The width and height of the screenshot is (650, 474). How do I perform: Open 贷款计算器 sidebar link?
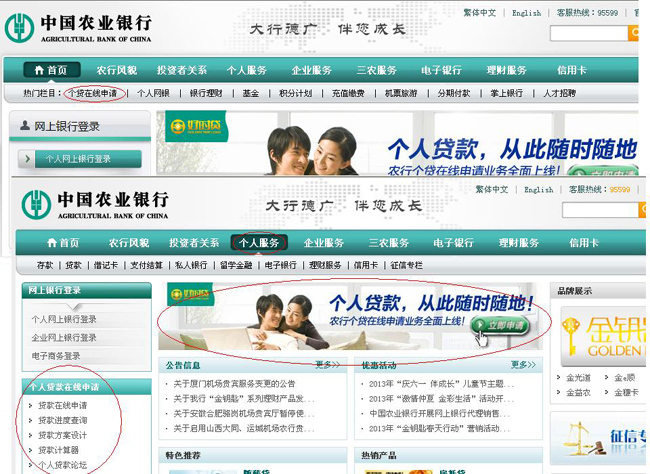click(58, 450)
